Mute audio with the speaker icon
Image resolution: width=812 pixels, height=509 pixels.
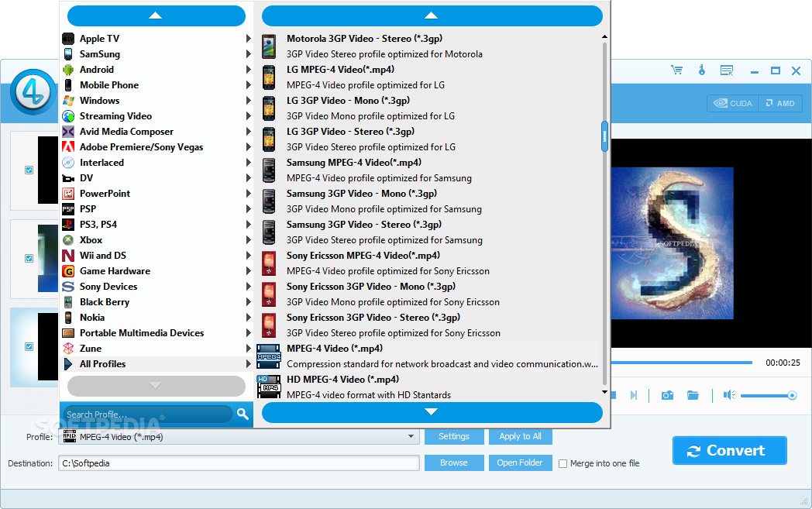[729, 395]
